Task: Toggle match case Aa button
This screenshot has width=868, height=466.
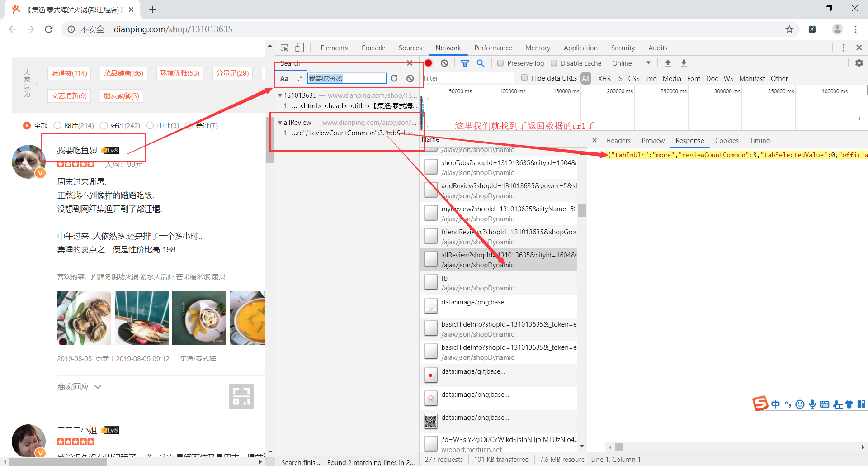Action: point(284,79)
